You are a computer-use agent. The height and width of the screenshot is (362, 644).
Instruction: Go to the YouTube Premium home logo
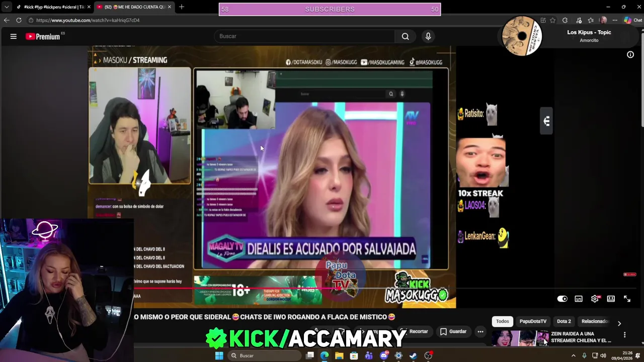(x=43, y=36)
